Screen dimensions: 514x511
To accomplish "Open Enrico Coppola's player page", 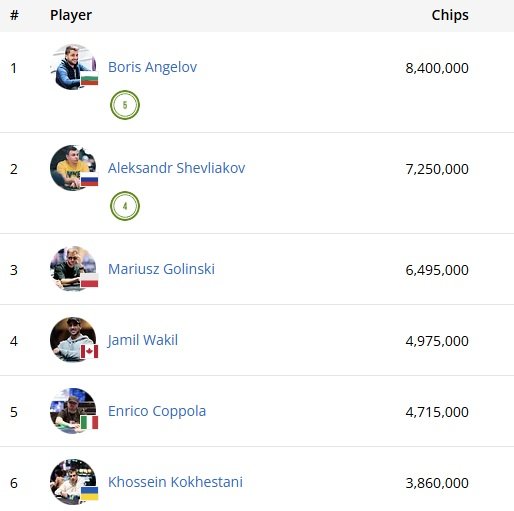I will tap(157, 411).
